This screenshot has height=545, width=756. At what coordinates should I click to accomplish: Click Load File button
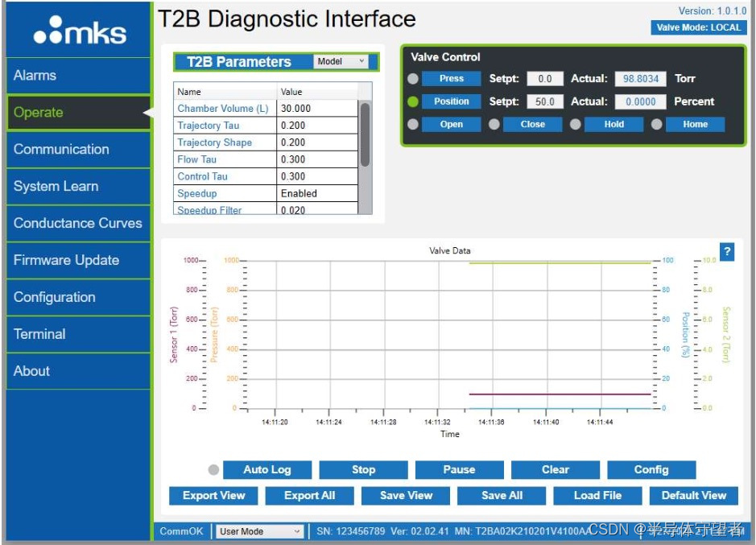(597, 496)
